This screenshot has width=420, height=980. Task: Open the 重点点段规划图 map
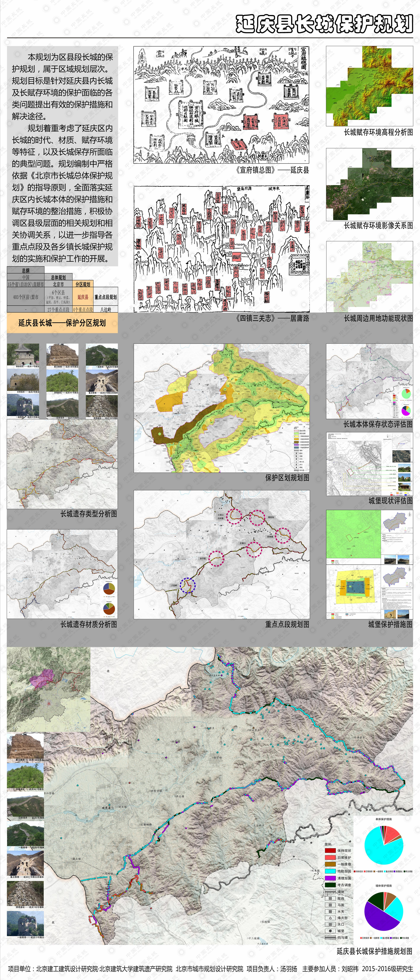221,554
